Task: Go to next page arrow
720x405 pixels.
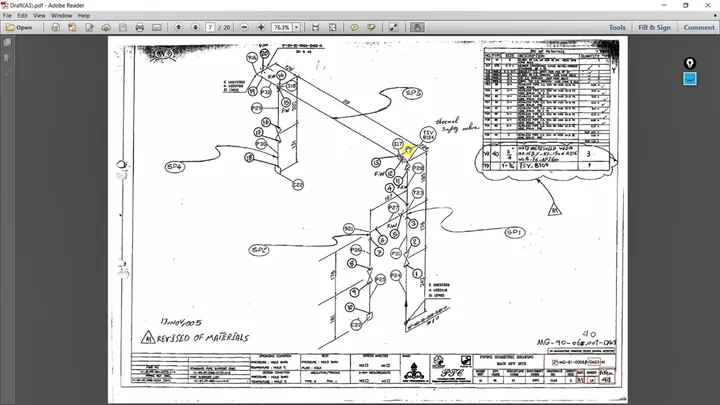Action: pos(196,28)
